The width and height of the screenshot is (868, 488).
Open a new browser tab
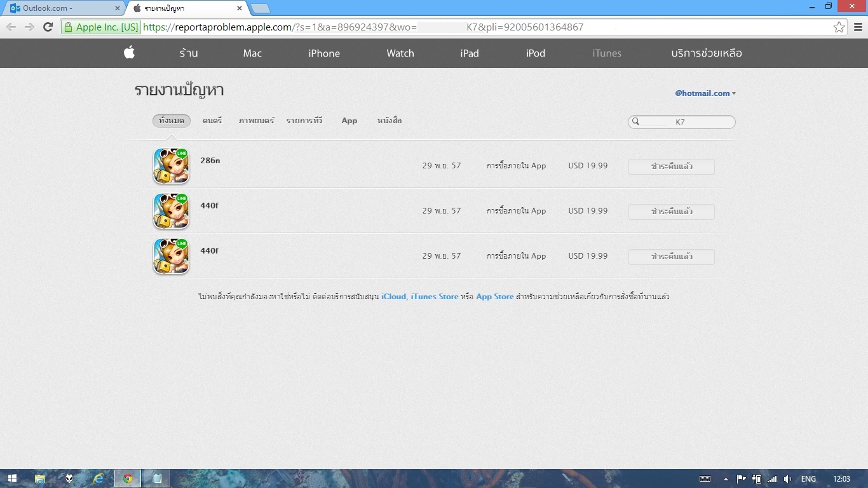pos(261,8)
